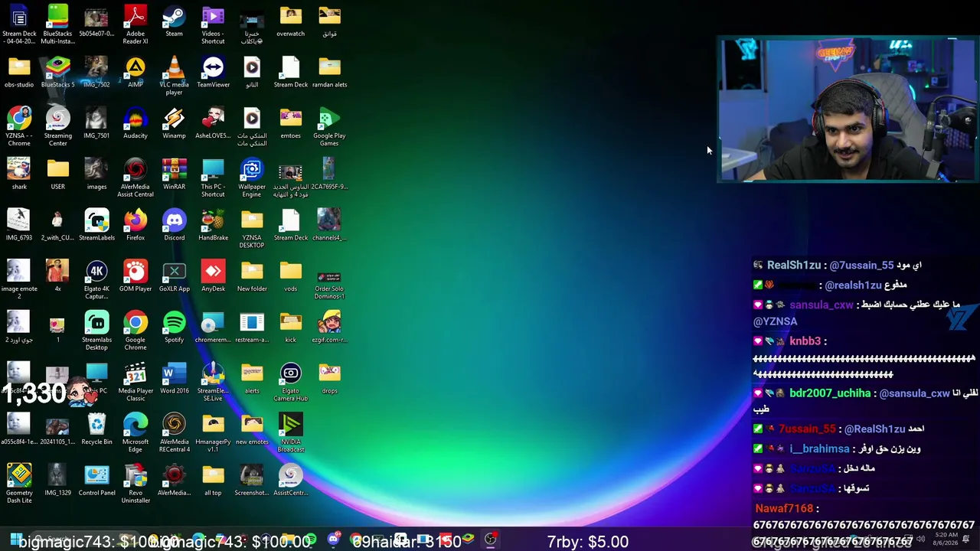Open the AIMP music player icon
980x551 pixels.
(136, 72)
